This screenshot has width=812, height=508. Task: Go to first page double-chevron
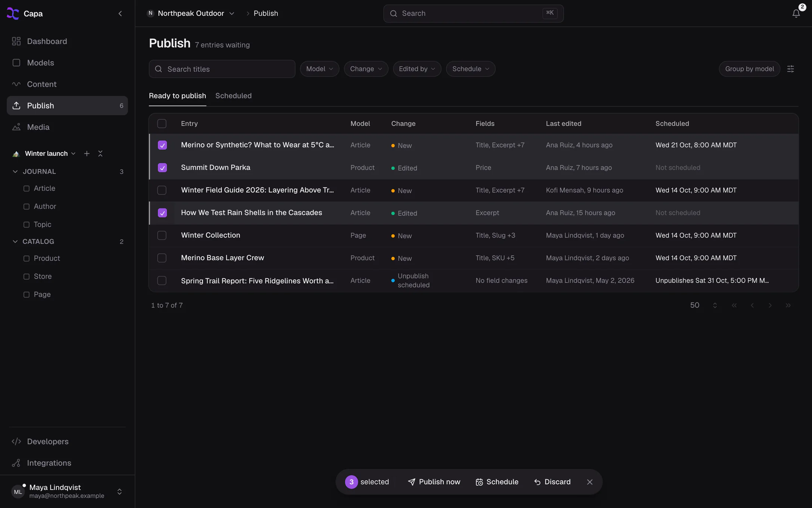pyautogui.click(x=734, y=305)
